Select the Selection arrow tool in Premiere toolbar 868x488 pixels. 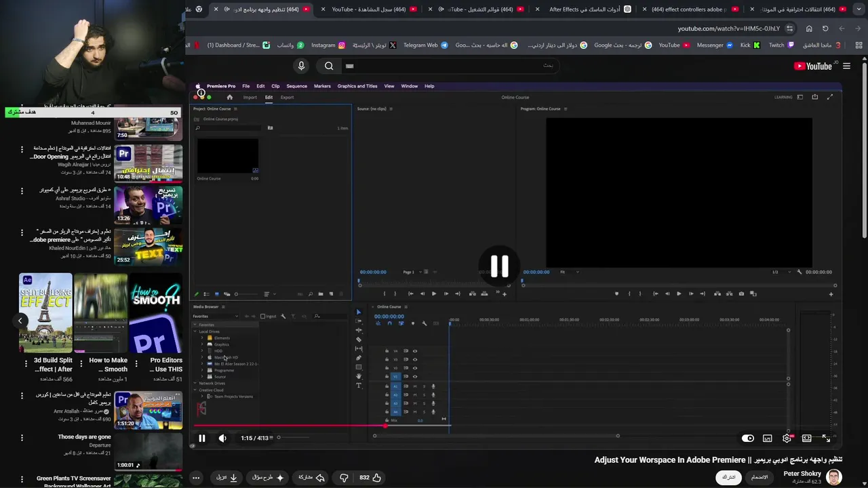[359, 312]
